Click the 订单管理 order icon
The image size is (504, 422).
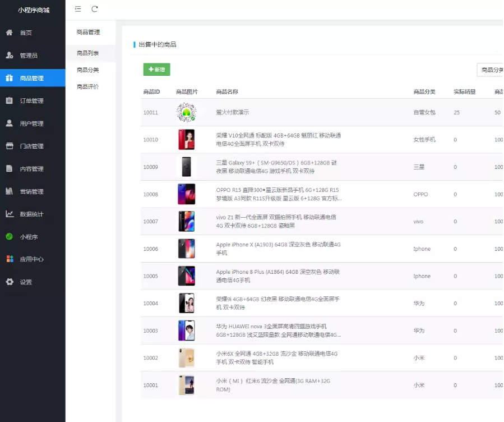point(10,101)
